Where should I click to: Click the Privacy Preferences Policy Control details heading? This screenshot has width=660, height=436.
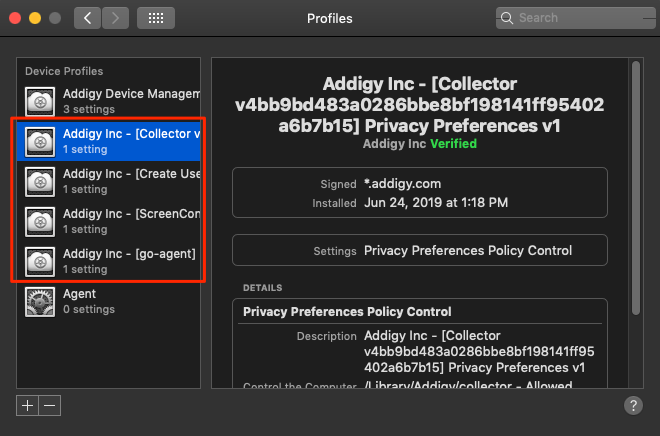tap(347, 311)
